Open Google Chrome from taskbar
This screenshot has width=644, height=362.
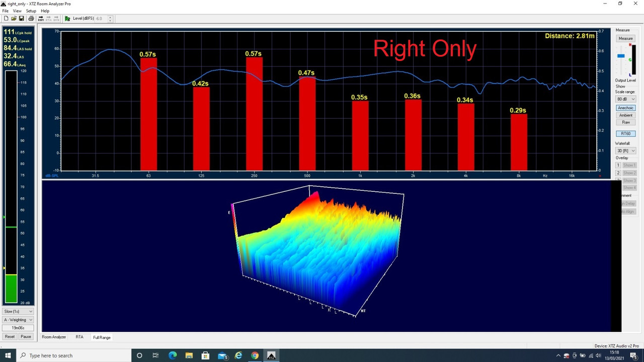coord(255,355)
